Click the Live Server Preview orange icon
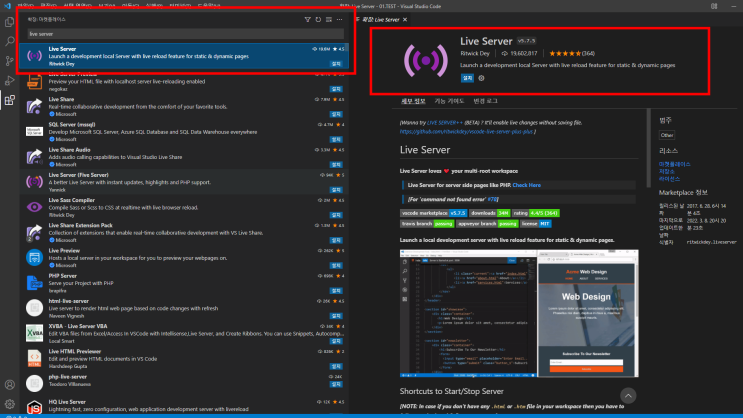743x418 pixels. (34, 82)
